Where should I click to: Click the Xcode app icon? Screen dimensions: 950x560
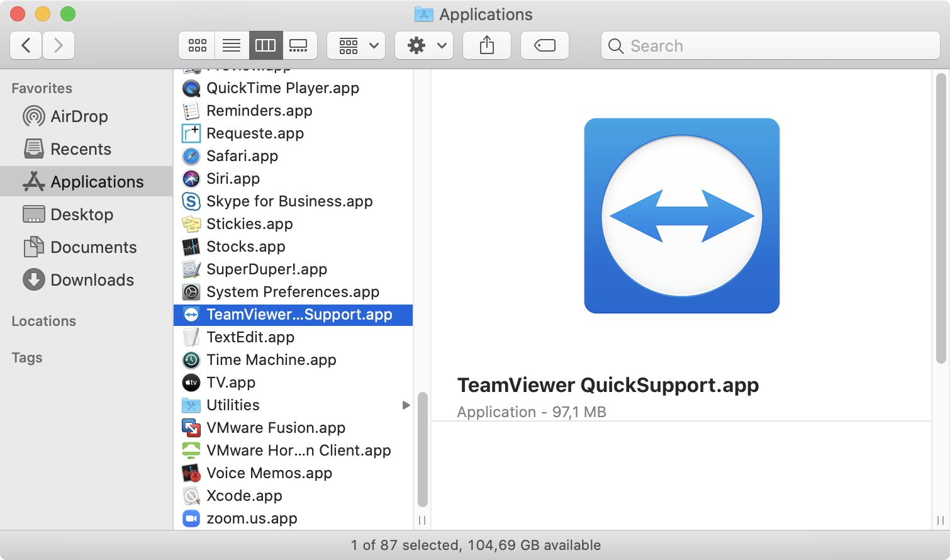[191, 496]
